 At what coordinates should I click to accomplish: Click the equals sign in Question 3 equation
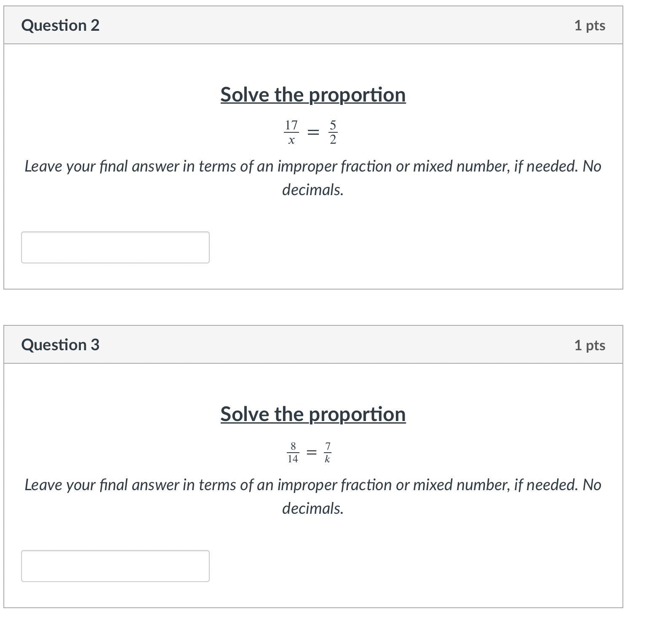(311, 452)
